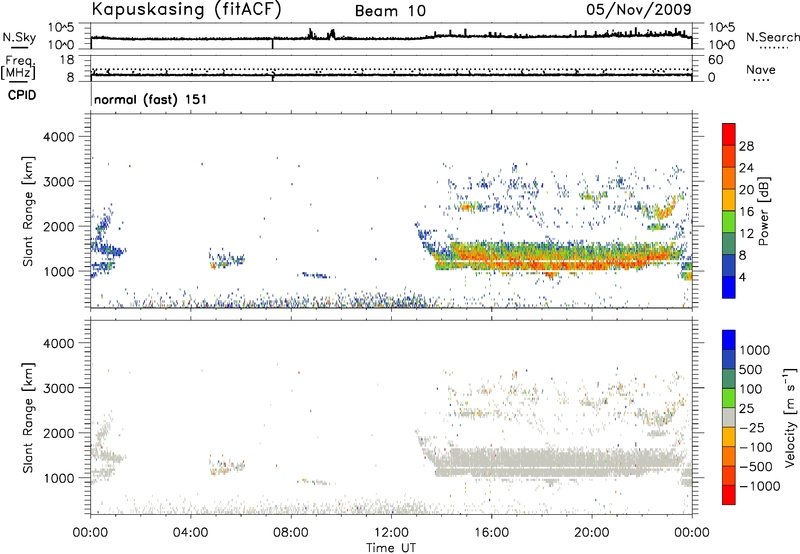Click the 'Power [dB]' colorbar label
Viewport: 800px width, 554px height.
pyautogui.click(x=763, y=211)
